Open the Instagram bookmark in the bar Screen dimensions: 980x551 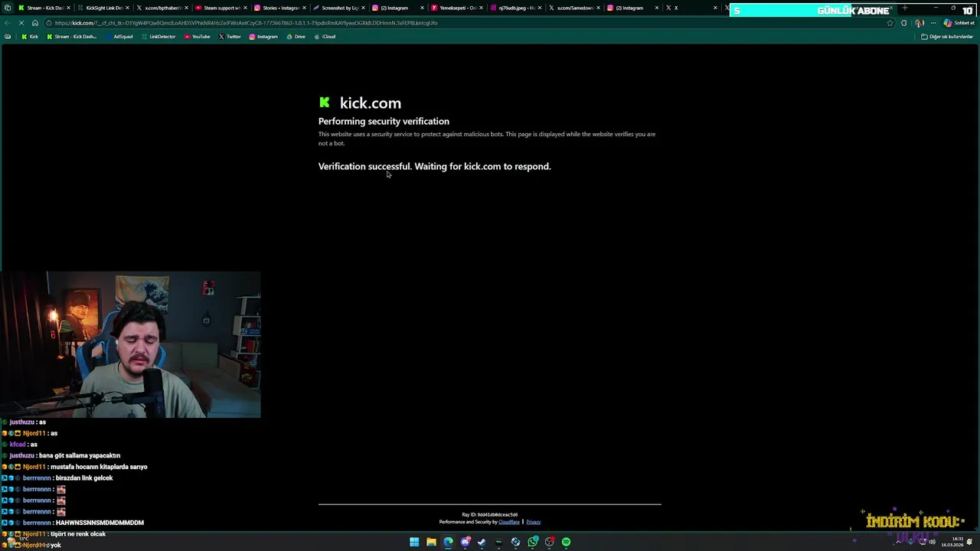[x=263, y=37]
